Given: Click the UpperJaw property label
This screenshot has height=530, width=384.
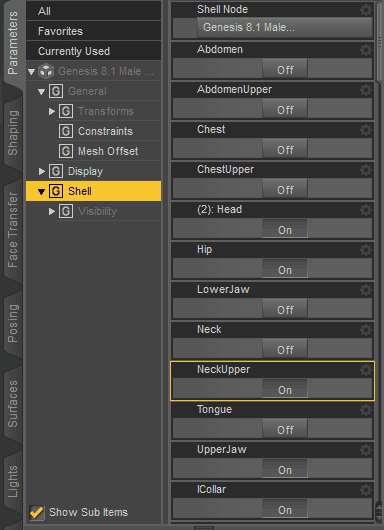Looking at the screenshot, I should click(222, 450).
